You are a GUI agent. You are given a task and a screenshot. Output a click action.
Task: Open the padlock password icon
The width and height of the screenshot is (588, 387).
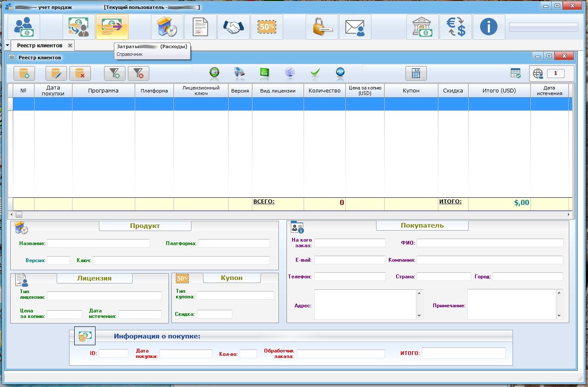(322, 27)
